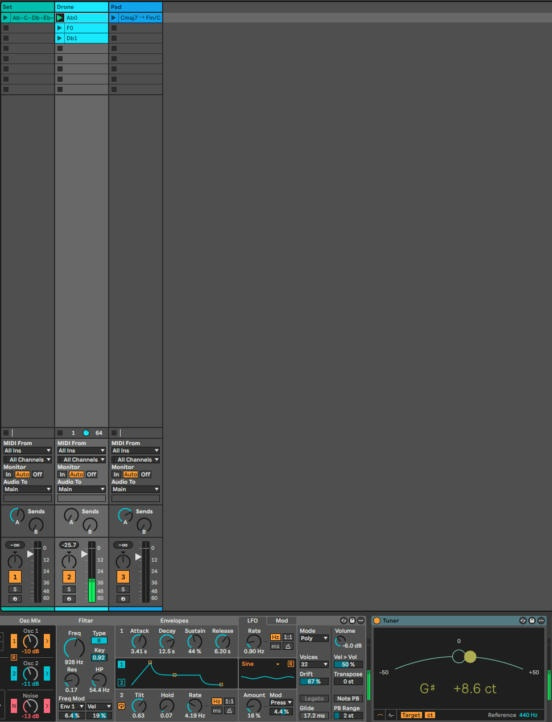Launch the Db1 clip in Drone track

pos(59,38)
